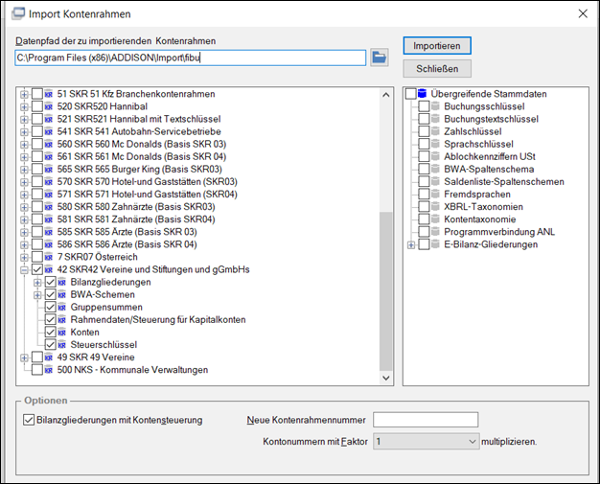Image resolution: width=600 pixels, height=484 pixels.
Task: Click the KR icon beside Bilanzgliederungen
Action: [x=62, y=282]
